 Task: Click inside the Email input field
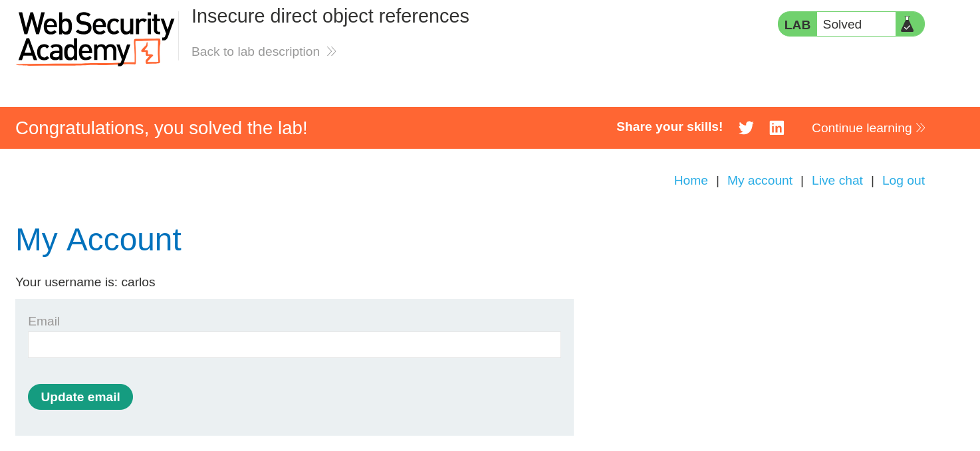pyautogui.click(x=294, y=345)
